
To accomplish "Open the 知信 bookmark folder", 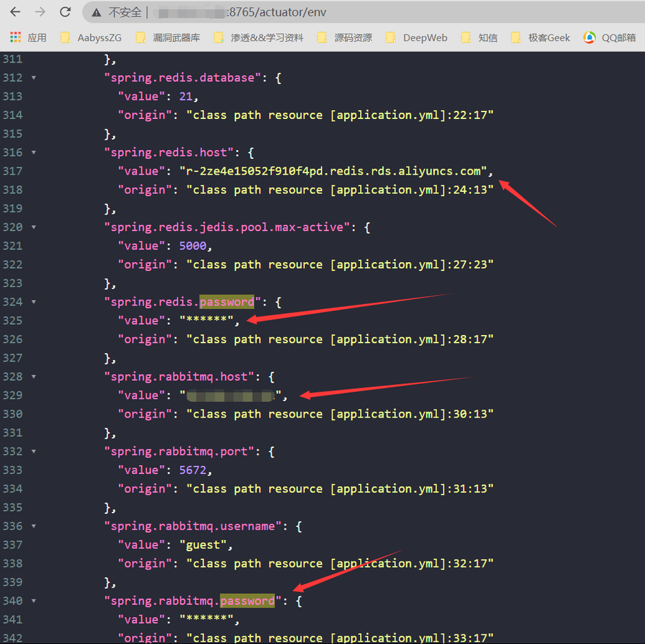I will pos(479,38).
